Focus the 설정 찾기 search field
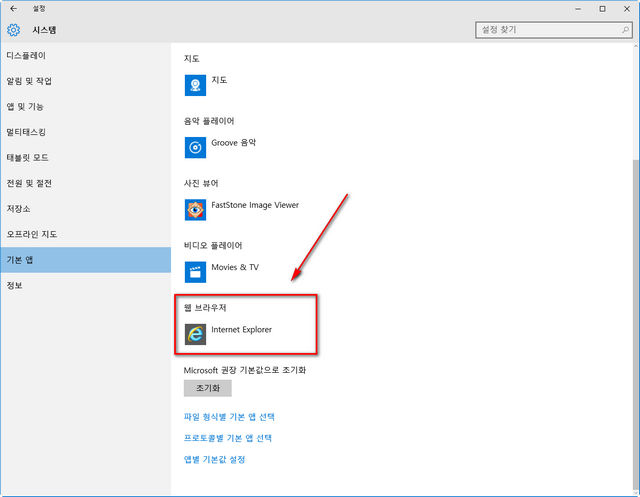The width and height of the screenshot is (640, 497). pos(553,30)
